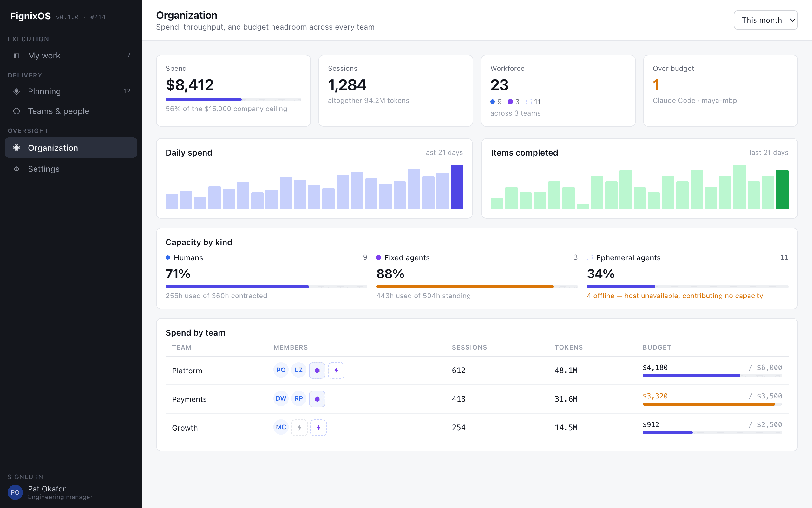The height and width of the screenshot is (508, 812).
Task: Click ephemeral agent bolt in Platform row
Action: [336, 371]
